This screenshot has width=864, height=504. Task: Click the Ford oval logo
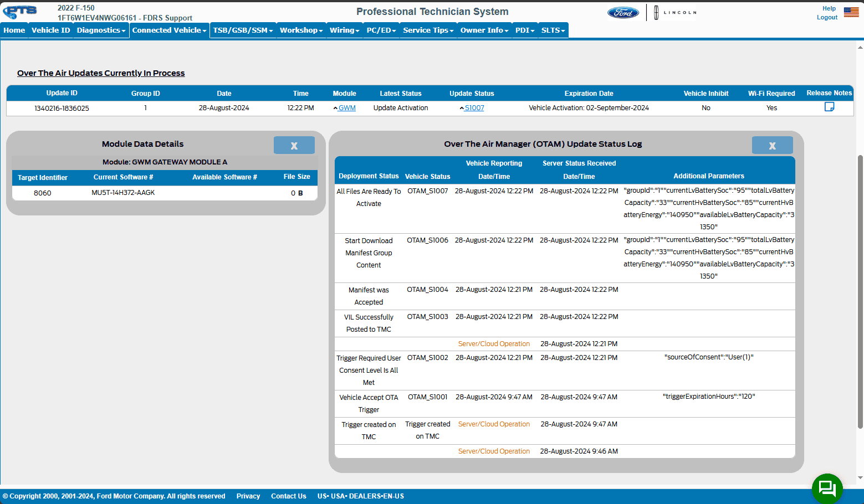(623, 13)
